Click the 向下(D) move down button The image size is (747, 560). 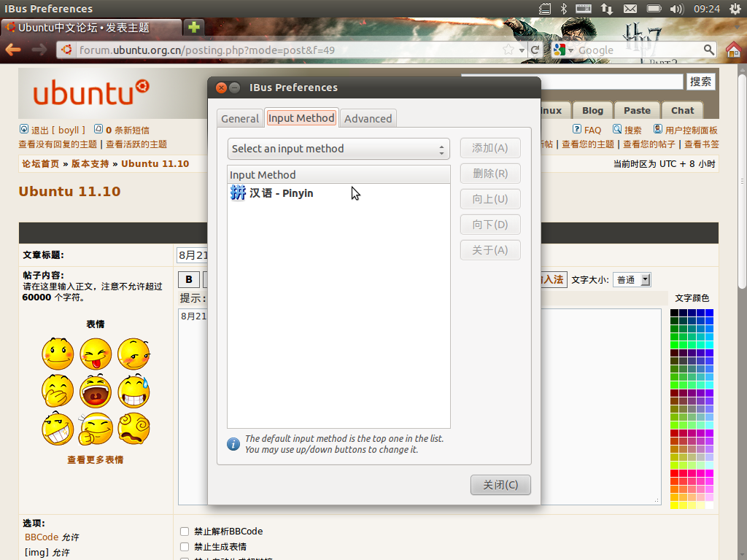(x=490, y=225)
